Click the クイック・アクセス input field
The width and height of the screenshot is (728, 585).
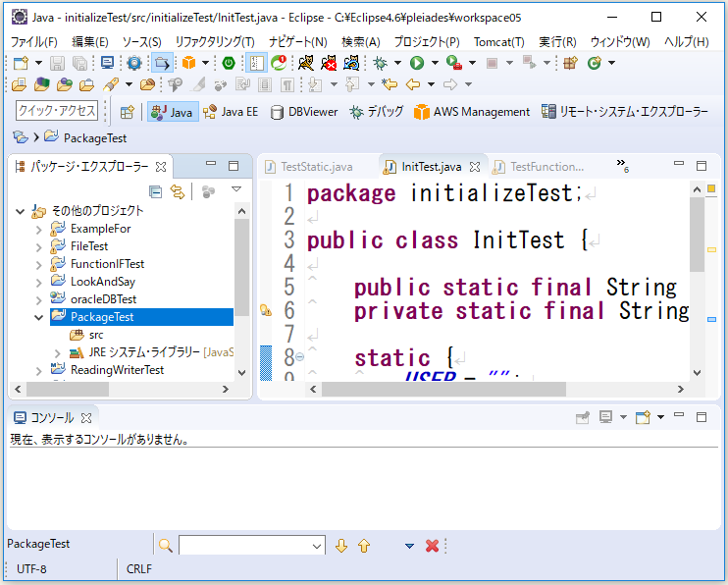coord(57,111)
